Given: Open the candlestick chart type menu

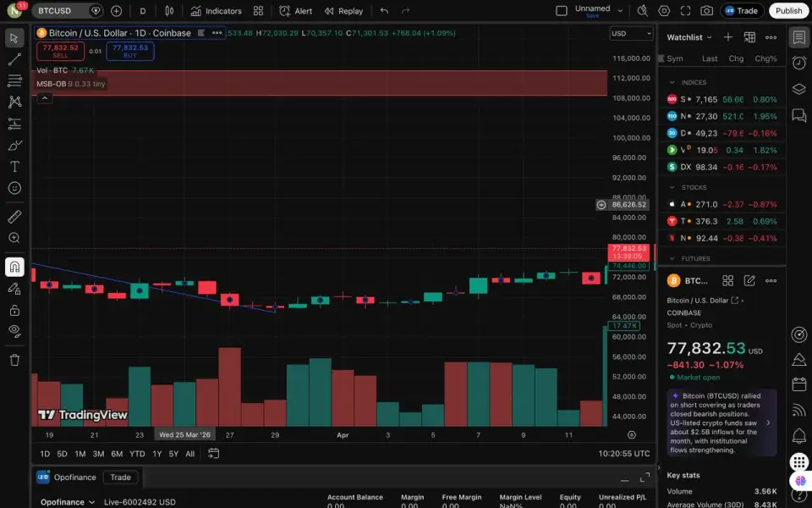Looking at the screenshot, I should (169, 11).
